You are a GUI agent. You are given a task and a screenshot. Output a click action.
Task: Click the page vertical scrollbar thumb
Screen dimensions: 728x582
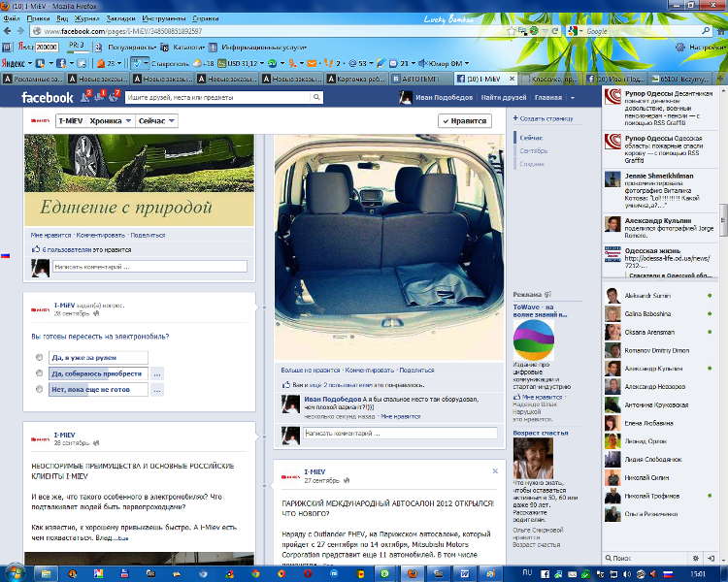tap(723, 220)
